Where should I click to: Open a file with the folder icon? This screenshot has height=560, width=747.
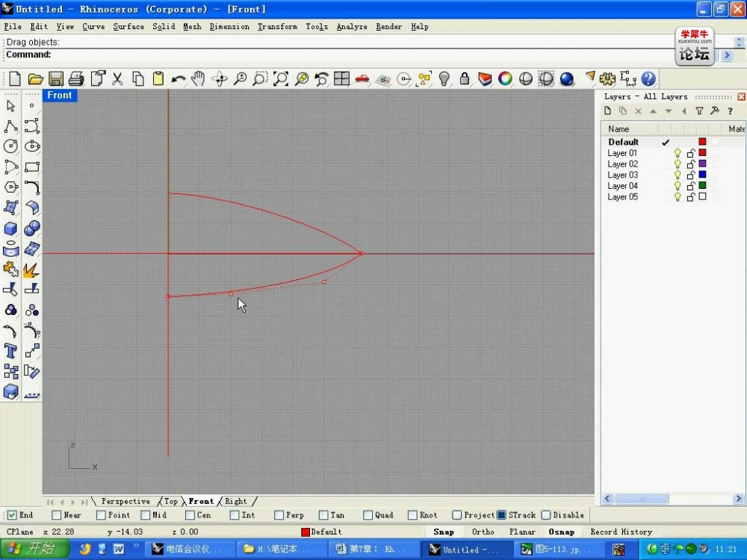[35, 78]
